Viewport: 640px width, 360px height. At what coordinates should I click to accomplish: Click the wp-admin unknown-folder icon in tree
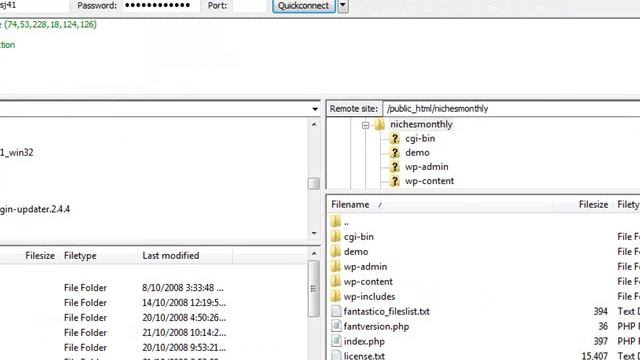tap(394, 167)
